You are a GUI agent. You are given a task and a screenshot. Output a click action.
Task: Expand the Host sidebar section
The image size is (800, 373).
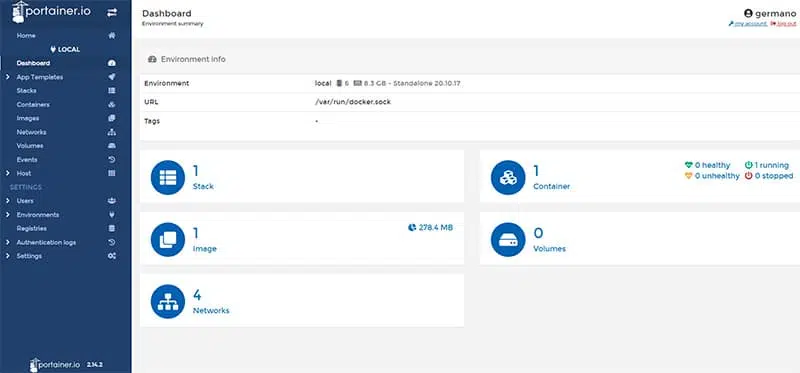pyautogui.click(x=7, y=173)
